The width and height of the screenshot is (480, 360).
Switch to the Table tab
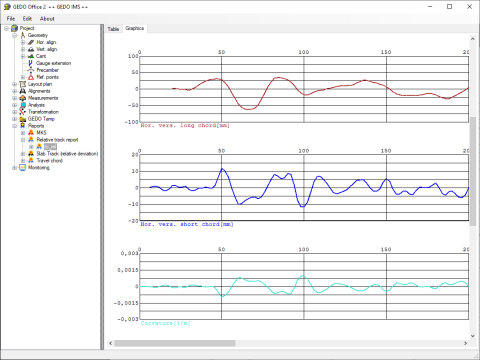tap(113, 29)
